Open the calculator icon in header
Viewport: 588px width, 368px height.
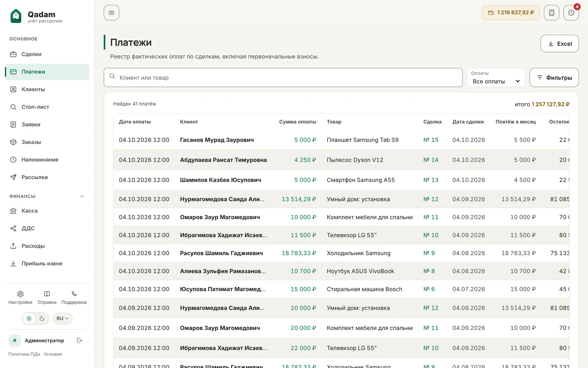coord(552,13)
